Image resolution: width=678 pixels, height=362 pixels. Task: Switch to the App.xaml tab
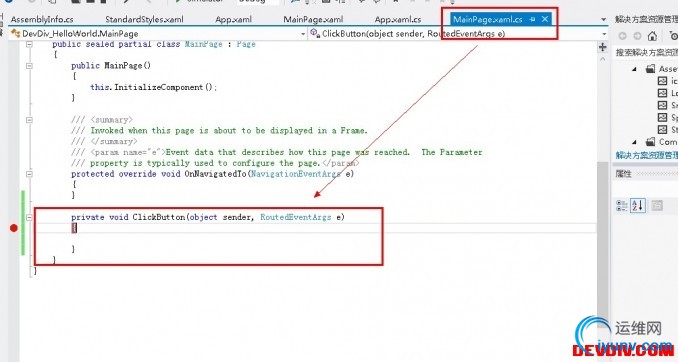(233, 19)
